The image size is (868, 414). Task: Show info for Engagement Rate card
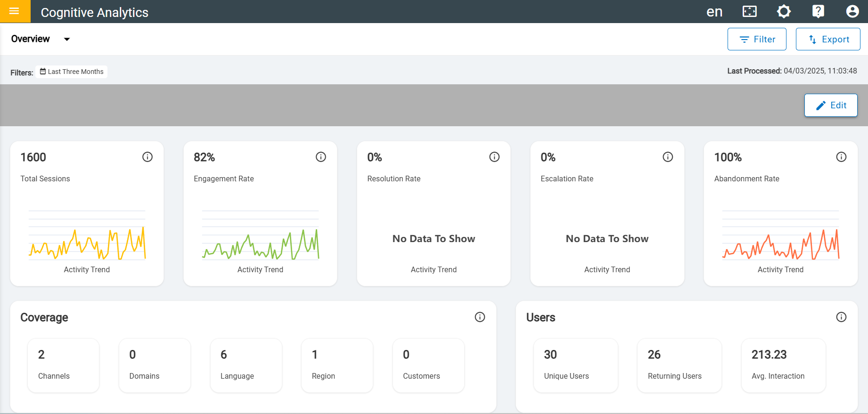pos(321,157)
